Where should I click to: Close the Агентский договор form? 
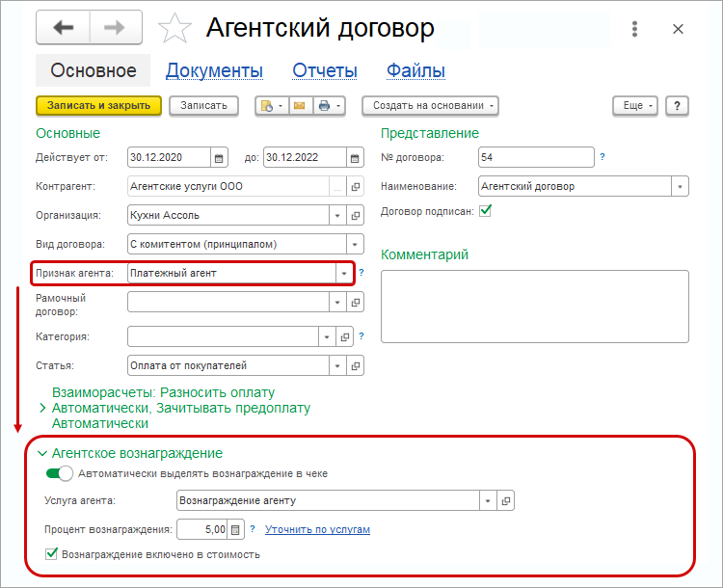tap(678, 29)
